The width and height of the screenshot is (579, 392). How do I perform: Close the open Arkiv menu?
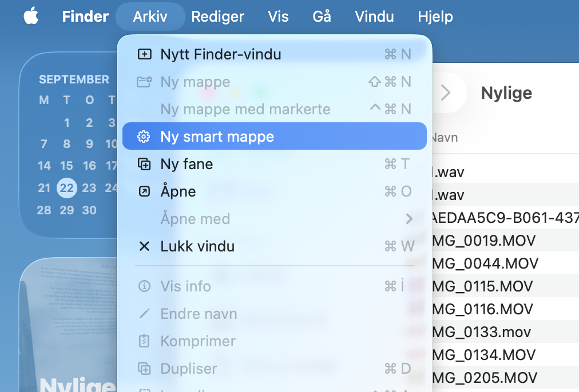(150, 17)
